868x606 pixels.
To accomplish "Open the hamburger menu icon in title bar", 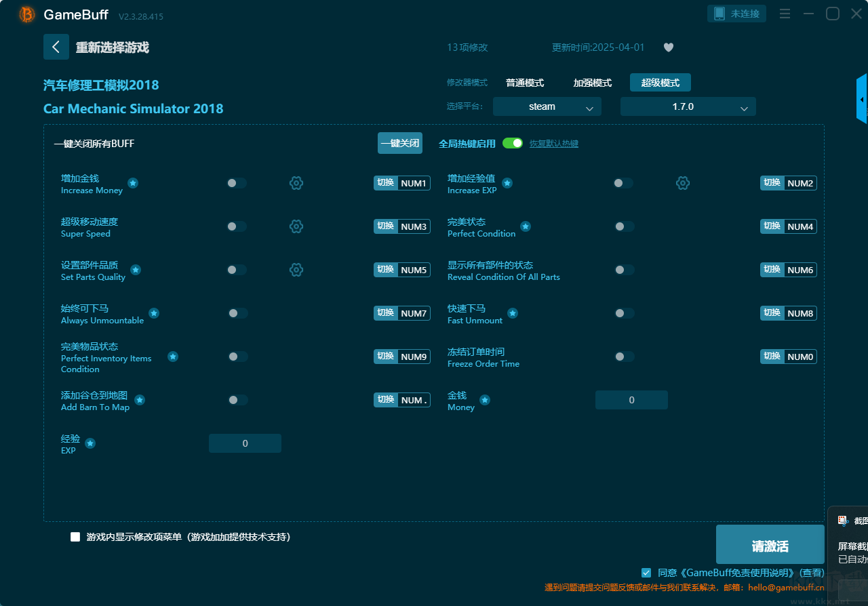I will pos(785,14).
